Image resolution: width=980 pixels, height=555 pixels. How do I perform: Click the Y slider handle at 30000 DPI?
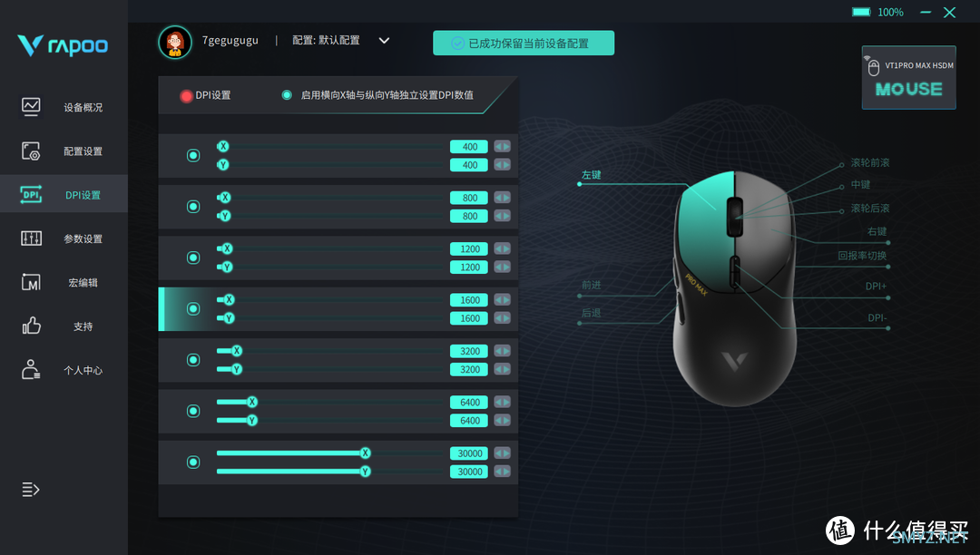coord(365,472)
